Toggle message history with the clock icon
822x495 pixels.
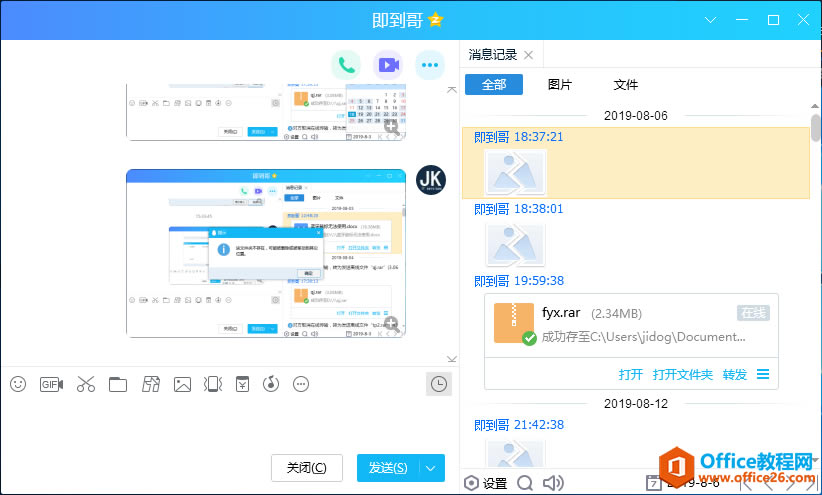coord(439,384)
